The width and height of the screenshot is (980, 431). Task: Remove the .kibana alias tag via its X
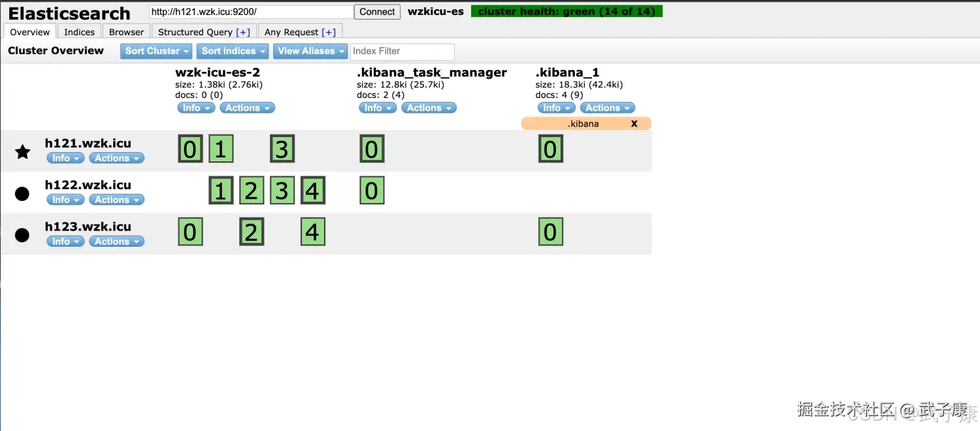[634, 123]
